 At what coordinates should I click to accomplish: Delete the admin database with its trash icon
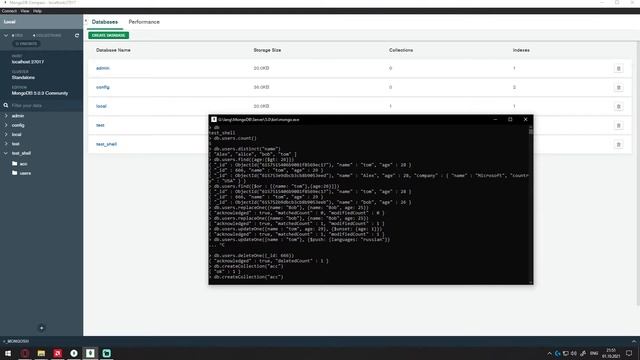[618, 69]
